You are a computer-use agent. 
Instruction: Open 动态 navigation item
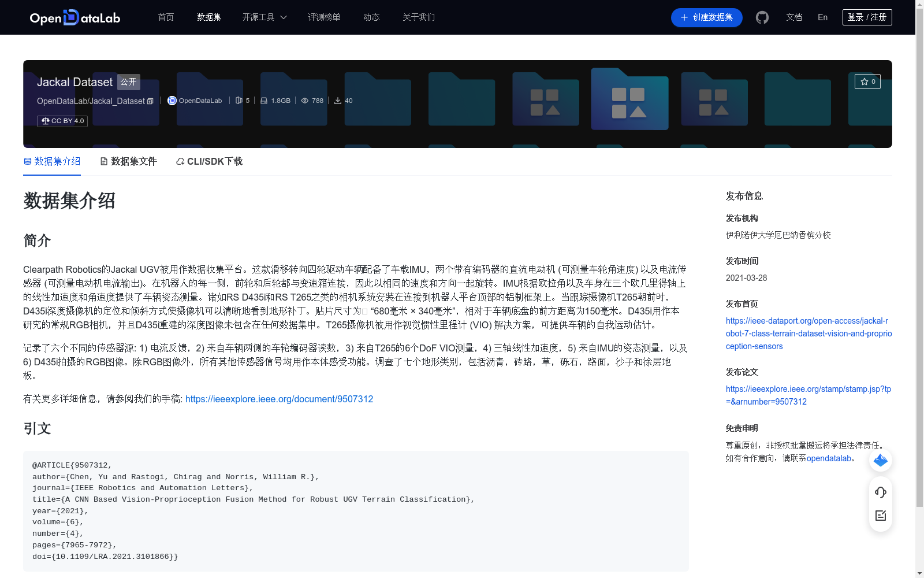tap(371, 17)
